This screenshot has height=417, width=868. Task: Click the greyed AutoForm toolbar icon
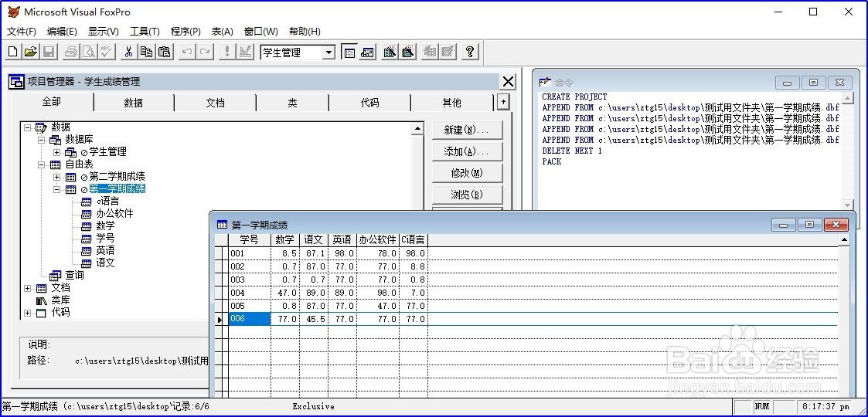click(x=430, y=52)
